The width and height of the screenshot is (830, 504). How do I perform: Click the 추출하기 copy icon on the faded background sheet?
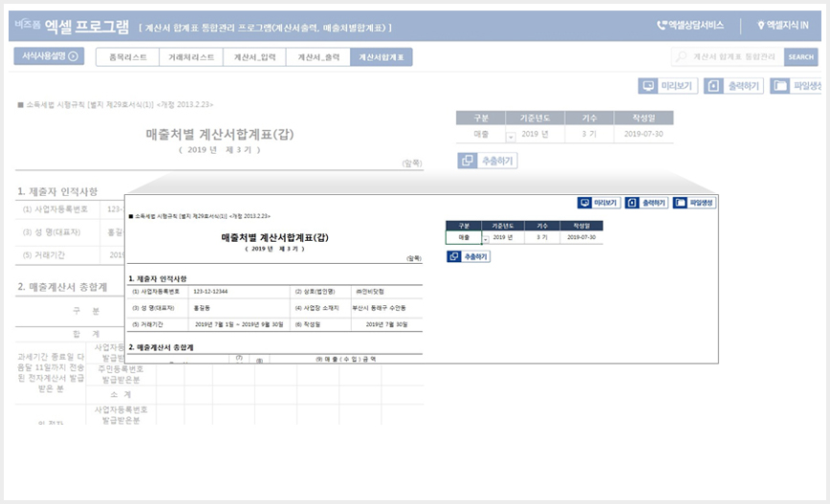click(468, 161)
